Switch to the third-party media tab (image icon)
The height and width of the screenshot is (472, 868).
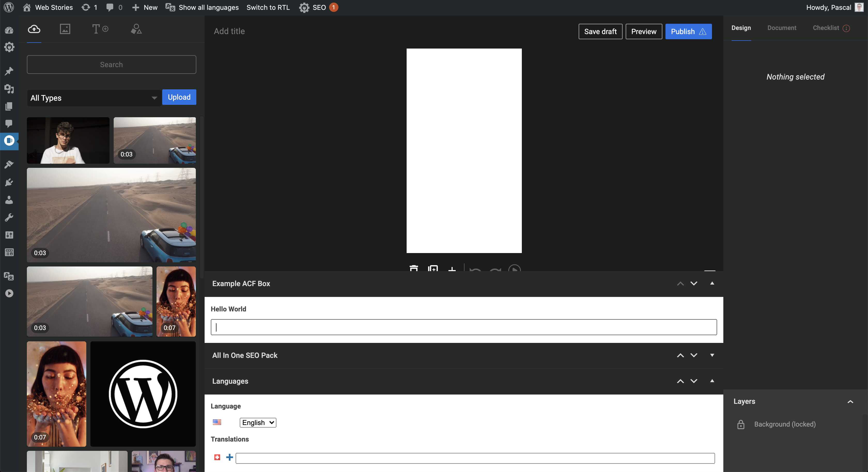pos(65,29)
